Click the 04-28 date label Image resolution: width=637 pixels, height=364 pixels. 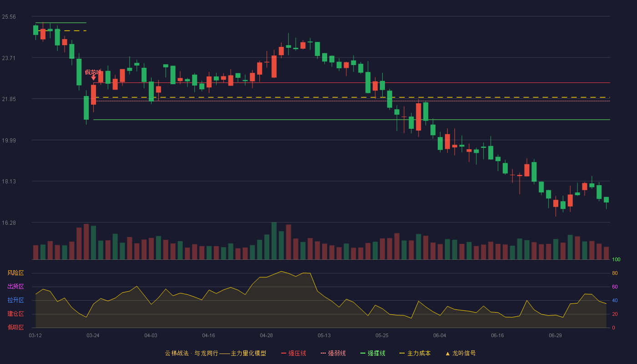pos(266,335)
